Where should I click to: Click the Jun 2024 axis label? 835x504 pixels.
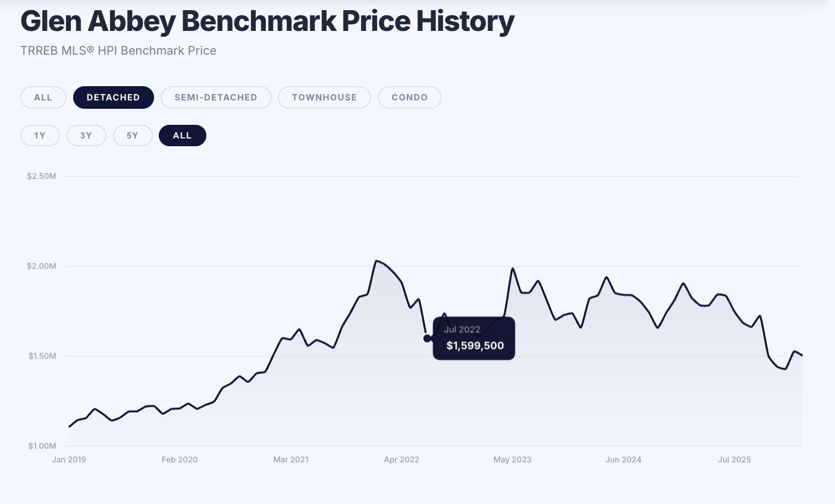623,459
